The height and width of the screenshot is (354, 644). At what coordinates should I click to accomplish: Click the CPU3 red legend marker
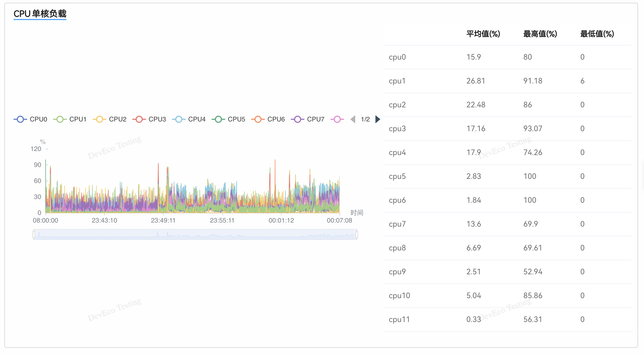[x=139, y=119]
